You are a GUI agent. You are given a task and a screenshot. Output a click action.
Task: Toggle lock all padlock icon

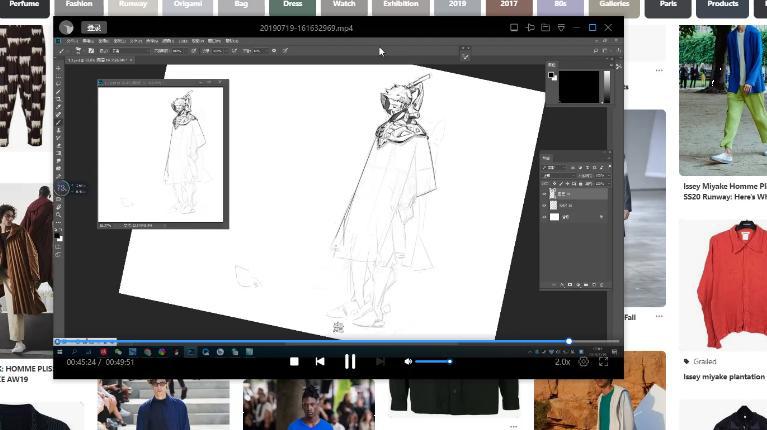[x=580, y=184]
